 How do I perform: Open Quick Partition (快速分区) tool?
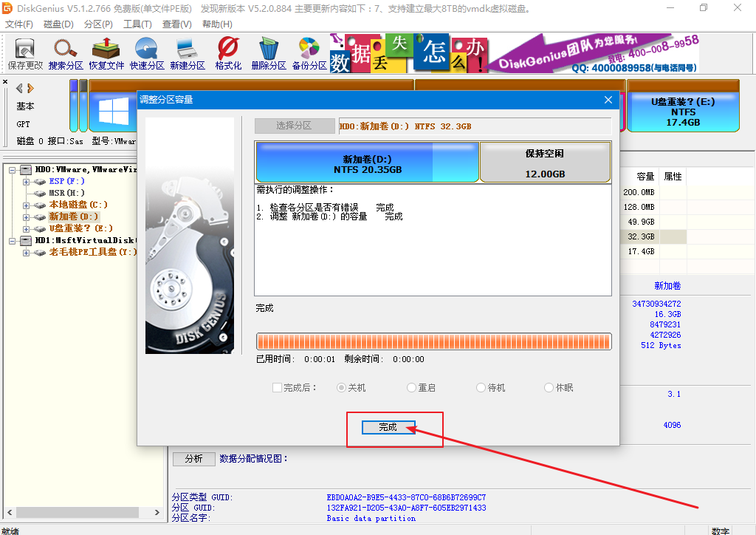click(x=147, y=53)
